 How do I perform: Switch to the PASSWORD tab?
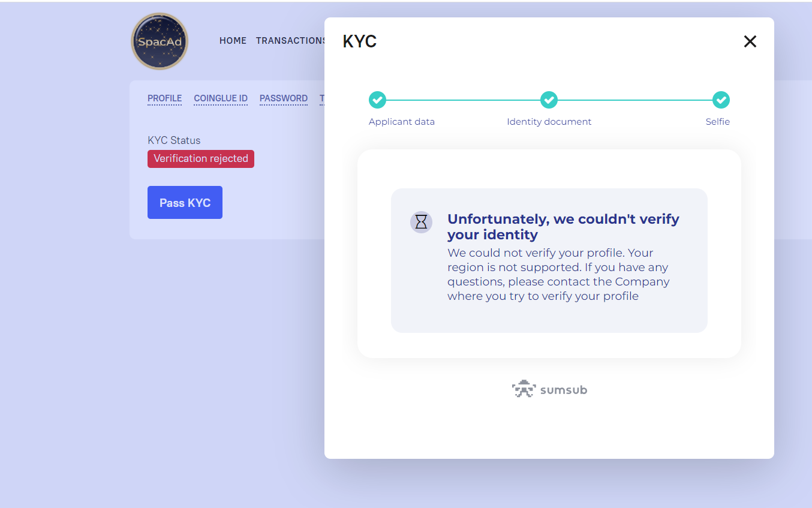(284, 98)
